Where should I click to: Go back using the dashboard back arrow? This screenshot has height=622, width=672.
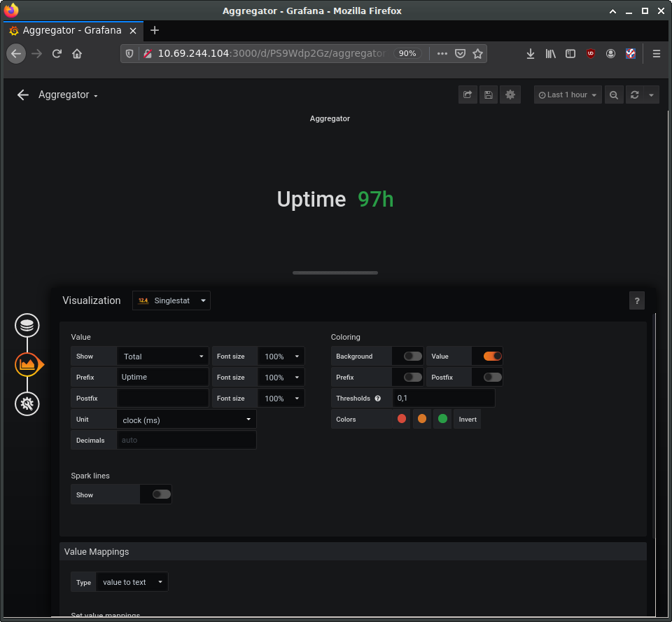[22, 95]
